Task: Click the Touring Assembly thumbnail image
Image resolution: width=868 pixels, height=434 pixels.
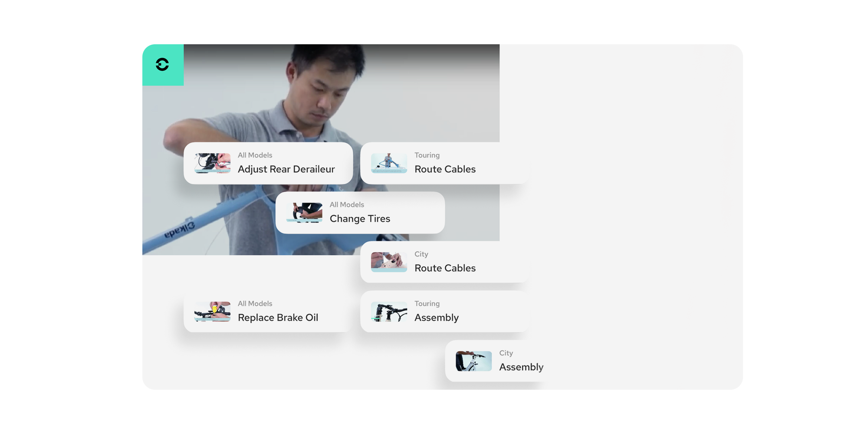Action: pos(389,312)
